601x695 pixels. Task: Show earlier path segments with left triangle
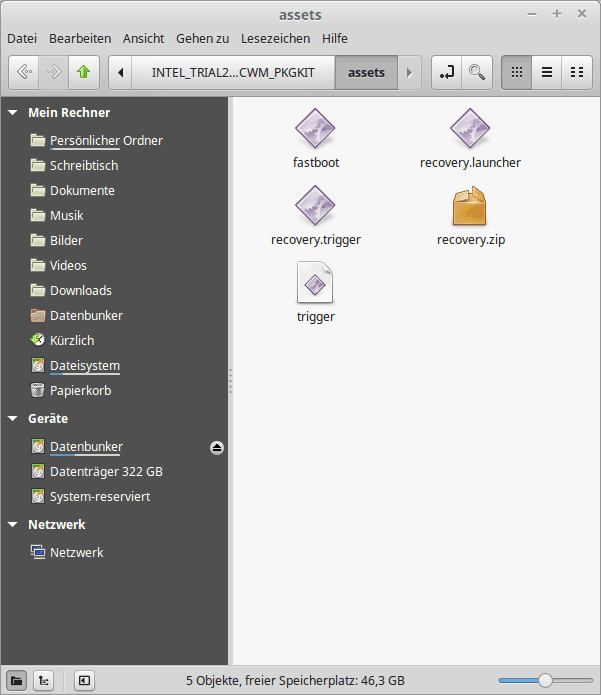coord(121,72)
